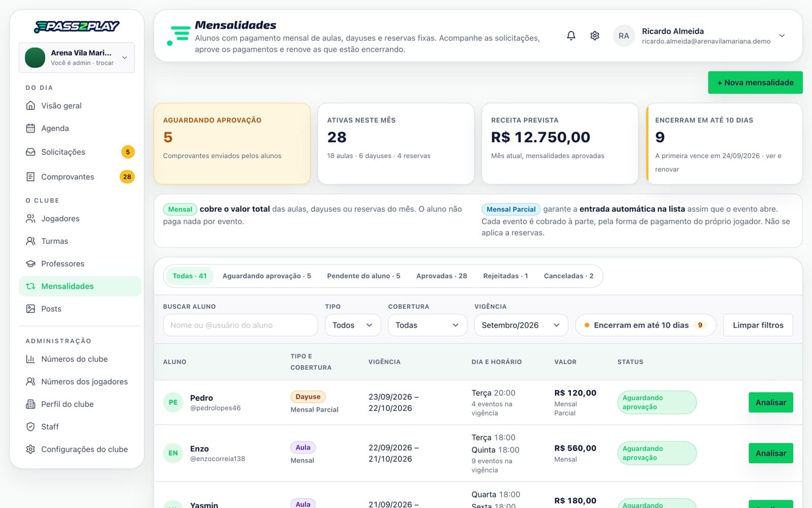This screenshot has height=508, width=812.
Task: Click the PE avatar for Pedro
Action: tap(173, 402)
